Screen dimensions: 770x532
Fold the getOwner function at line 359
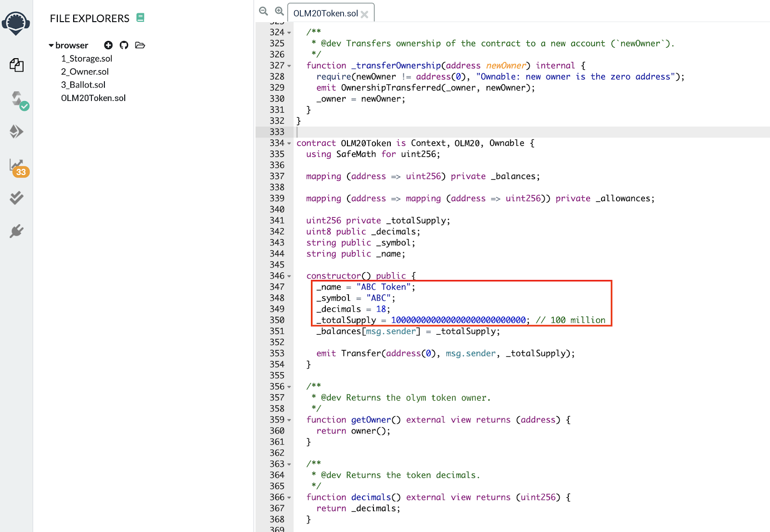(x=289, y=420)
